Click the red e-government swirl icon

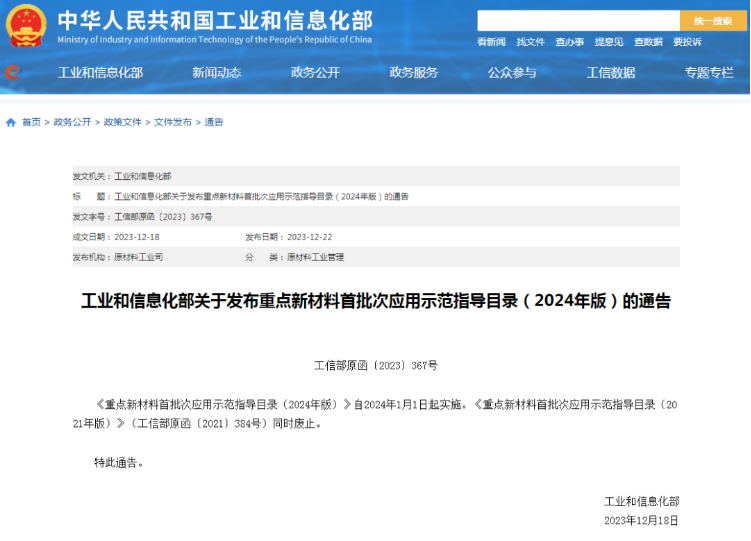tap(13, 73)
